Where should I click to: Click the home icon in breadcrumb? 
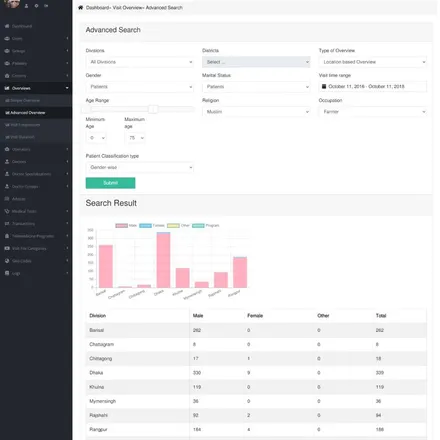click(80, 7)
